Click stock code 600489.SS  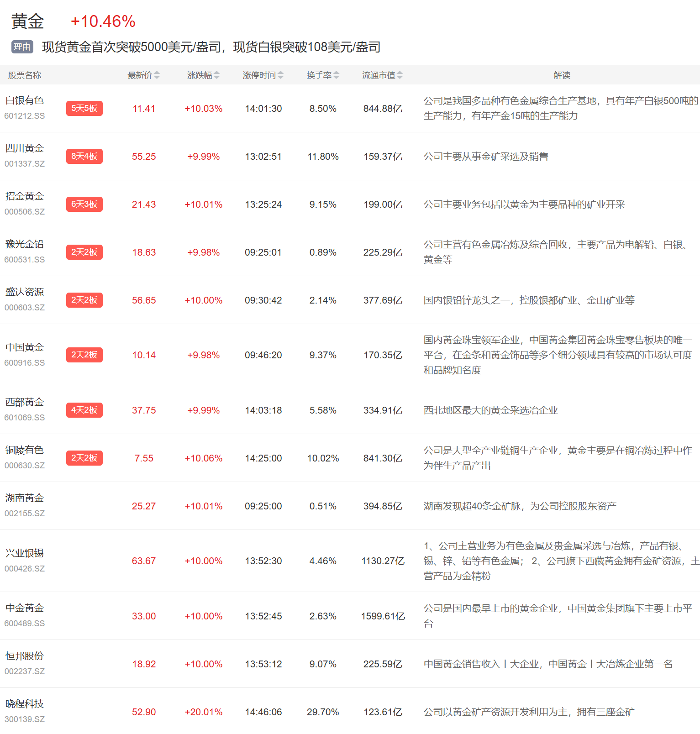click(25, 624)
